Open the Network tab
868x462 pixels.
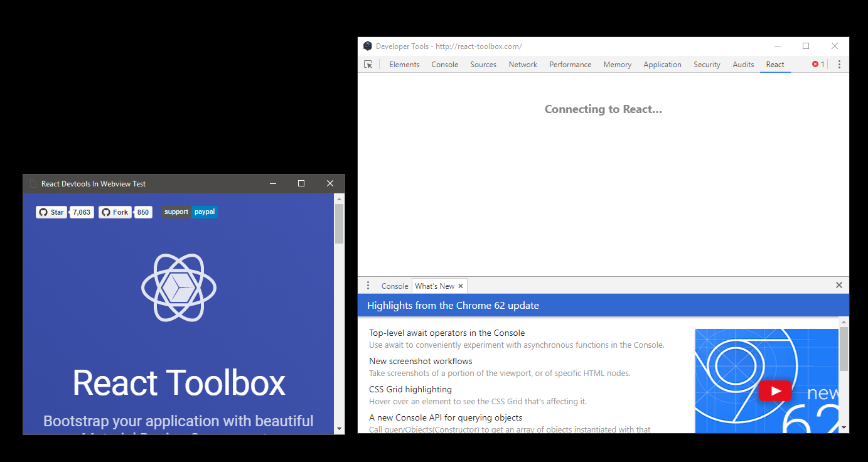[x=523, y=65]
